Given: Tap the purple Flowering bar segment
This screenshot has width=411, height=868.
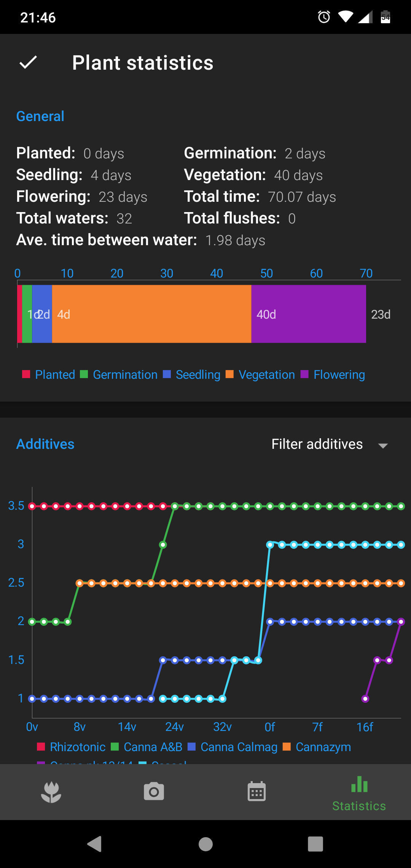Looking at the screenshot, I should 309,314.
